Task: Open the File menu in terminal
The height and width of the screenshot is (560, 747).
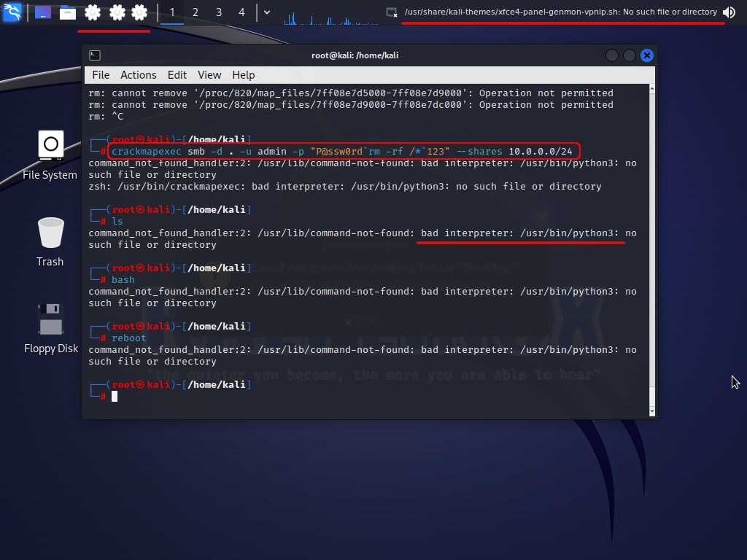Action: (x=101, y=75)
